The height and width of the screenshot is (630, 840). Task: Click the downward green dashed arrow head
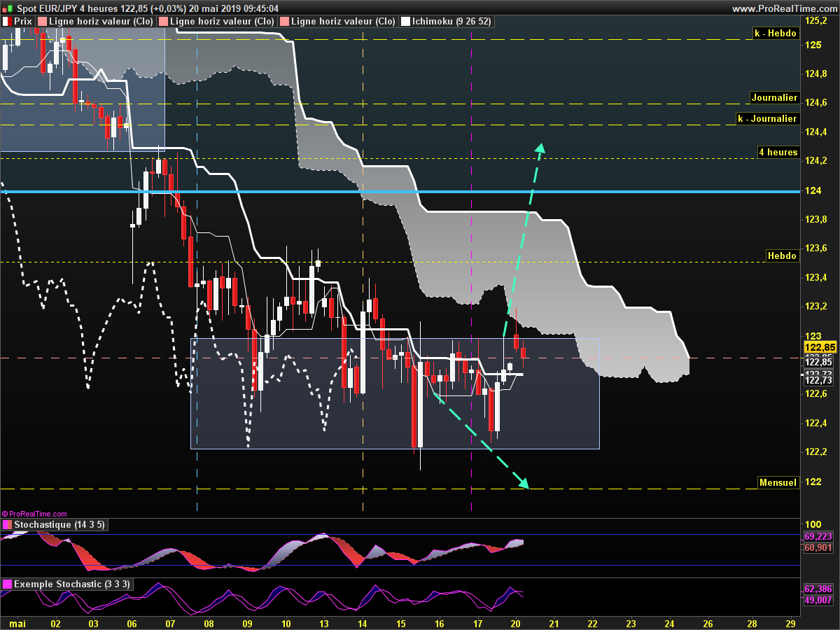click(523, 483)
